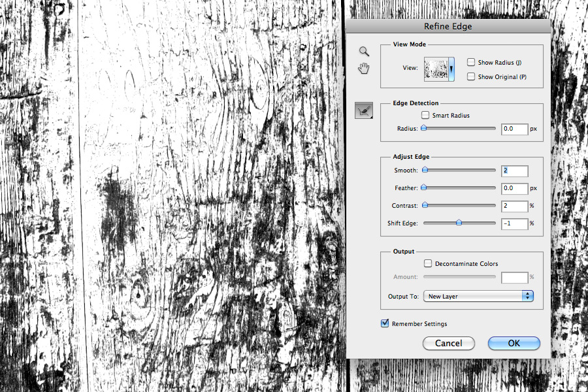This screenshot has height=392, width=588.
Task: Check Decontaminate Colors
Action: click(428, 263)
